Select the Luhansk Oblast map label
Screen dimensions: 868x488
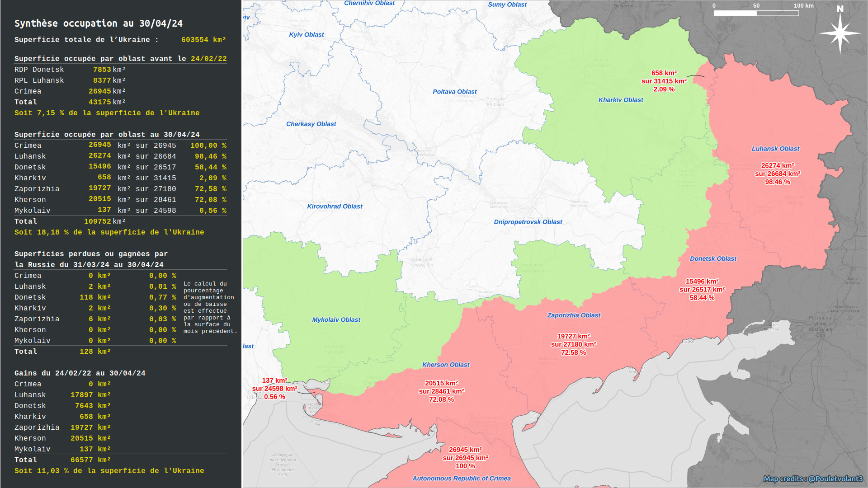point(775,149)
